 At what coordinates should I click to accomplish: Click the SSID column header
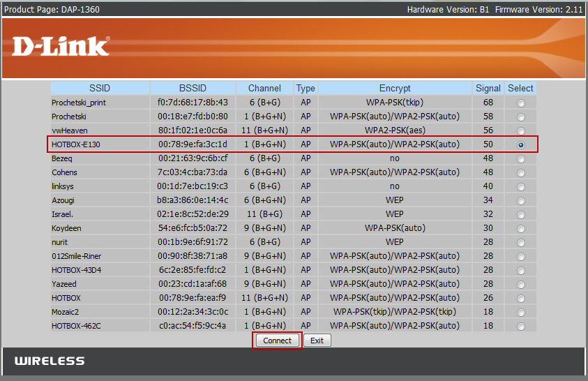point(100,88)
